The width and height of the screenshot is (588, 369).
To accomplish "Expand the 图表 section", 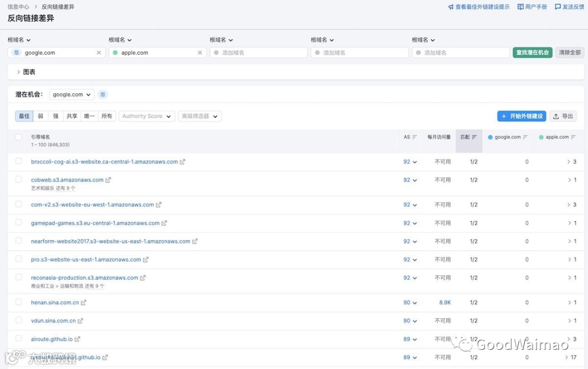I will tap(26, 72).
